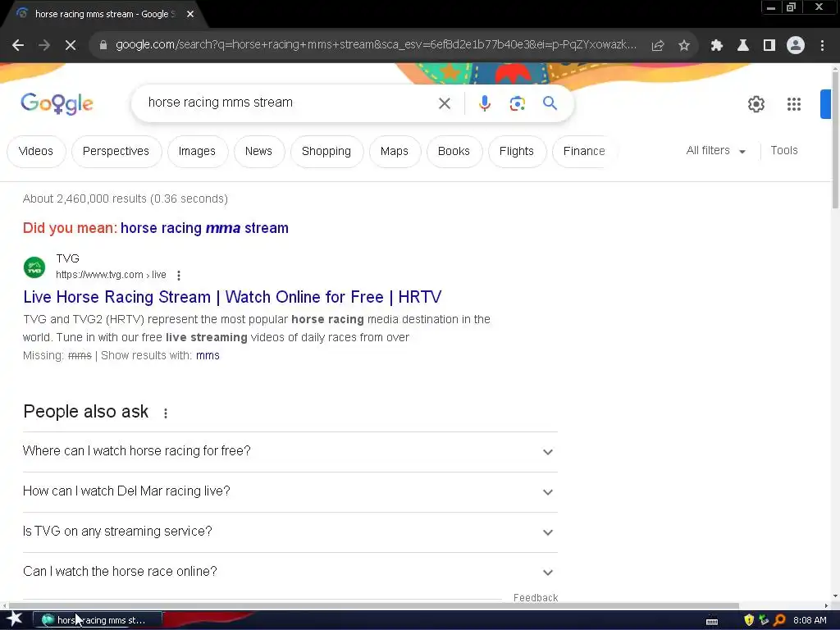This screenshot has width=840, height=630.
Task: View site information via padlock icon
Action: (x=103, y=46)
